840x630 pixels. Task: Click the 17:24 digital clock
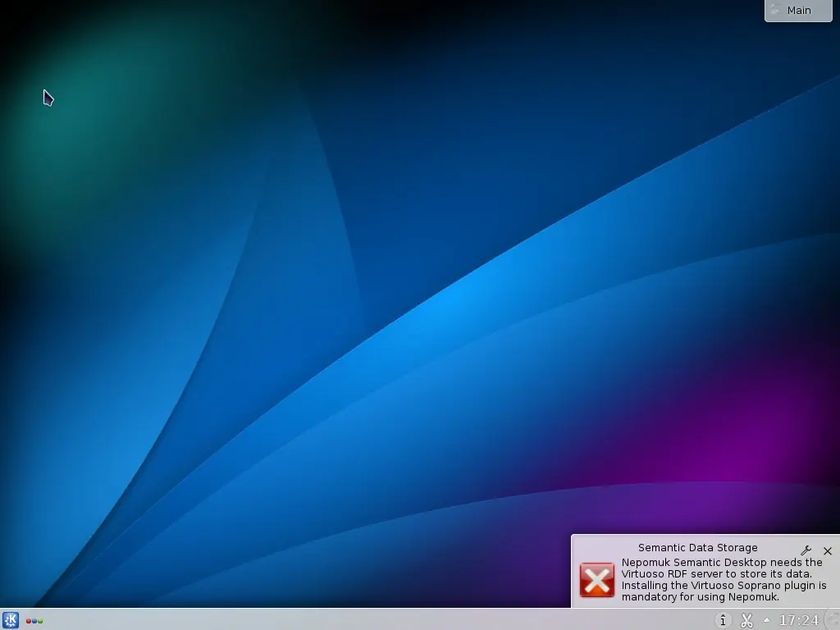(799, 620)
